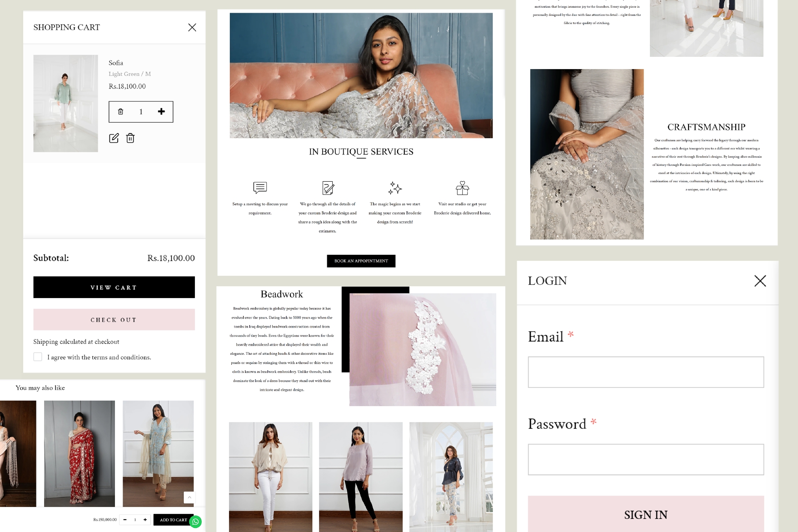This screenshot has height=532, width=798.
Task: Close the shopping cart panel
Action: point(192,27)
